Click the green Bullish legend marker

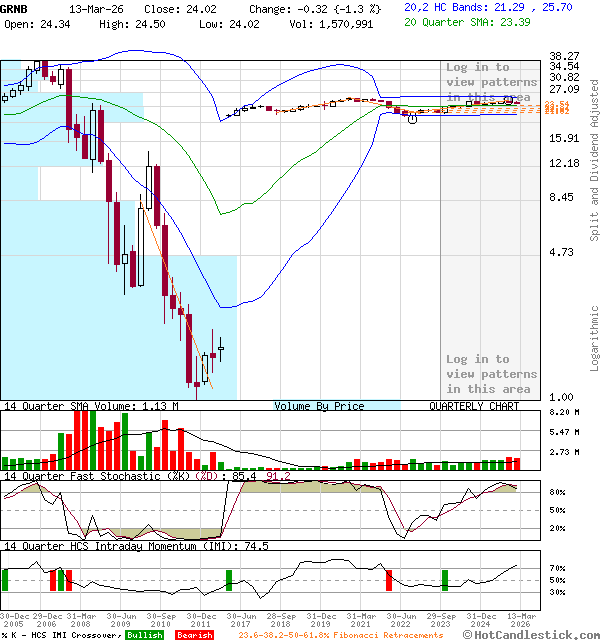coord(146,635)
